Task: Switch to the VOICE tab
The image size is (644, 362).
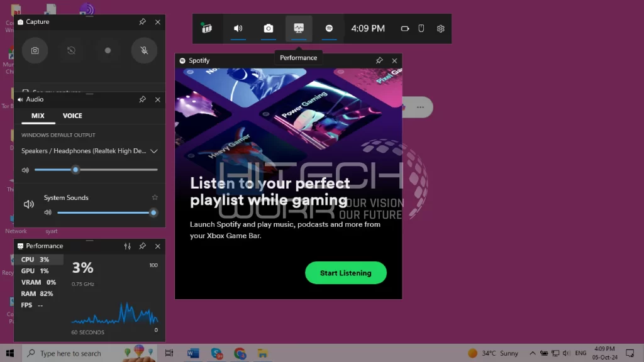Action: (72, 116)
